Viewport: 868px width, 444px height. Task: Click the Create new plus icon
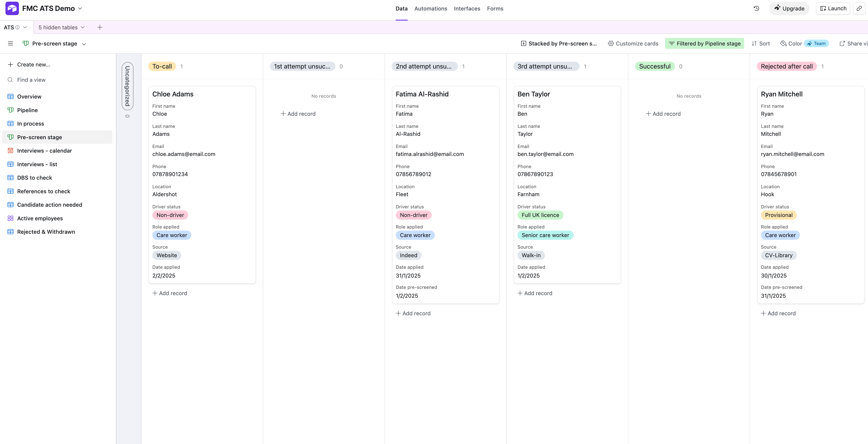point(10,64)
